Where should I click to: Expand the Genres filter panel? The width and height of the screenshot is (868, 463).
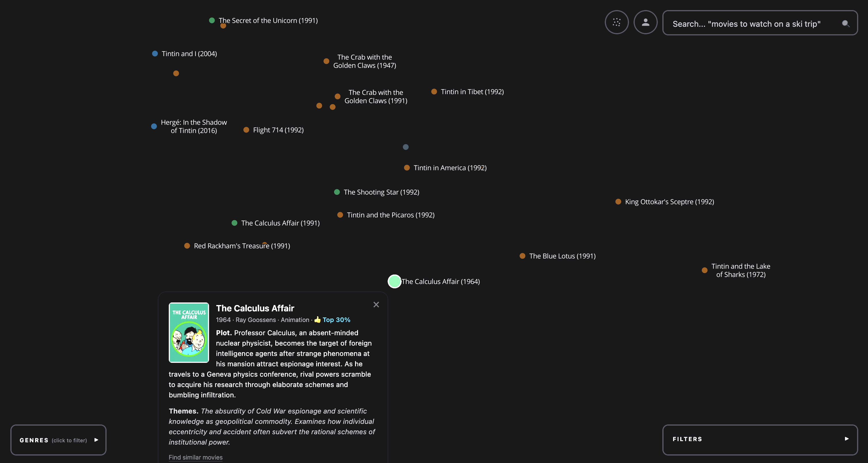[x=58, y=440]
